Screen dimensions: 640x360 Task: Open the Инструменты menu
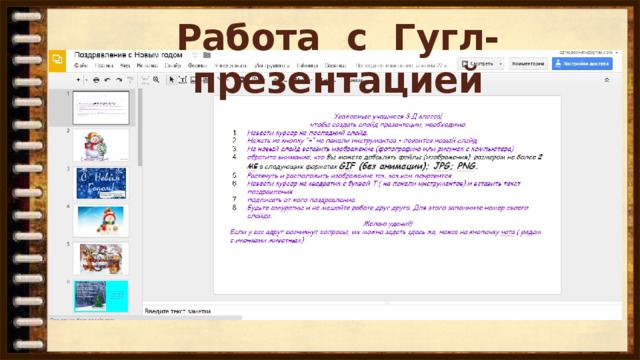pos(272,65)
